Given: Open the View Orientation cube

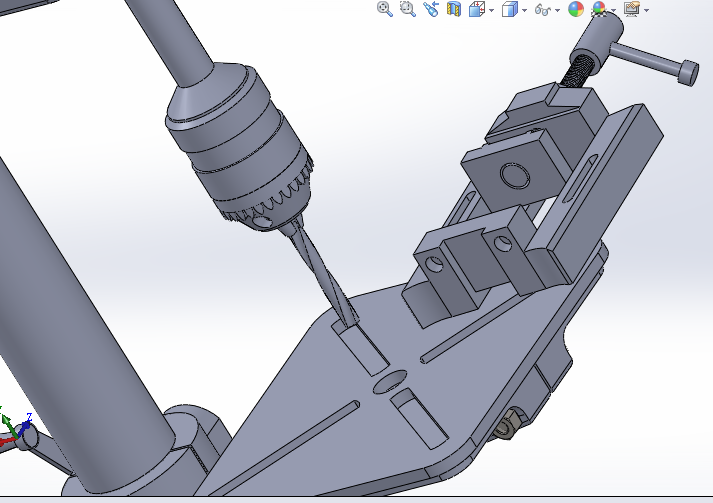Looking at the screenshot, I should 476,9.
